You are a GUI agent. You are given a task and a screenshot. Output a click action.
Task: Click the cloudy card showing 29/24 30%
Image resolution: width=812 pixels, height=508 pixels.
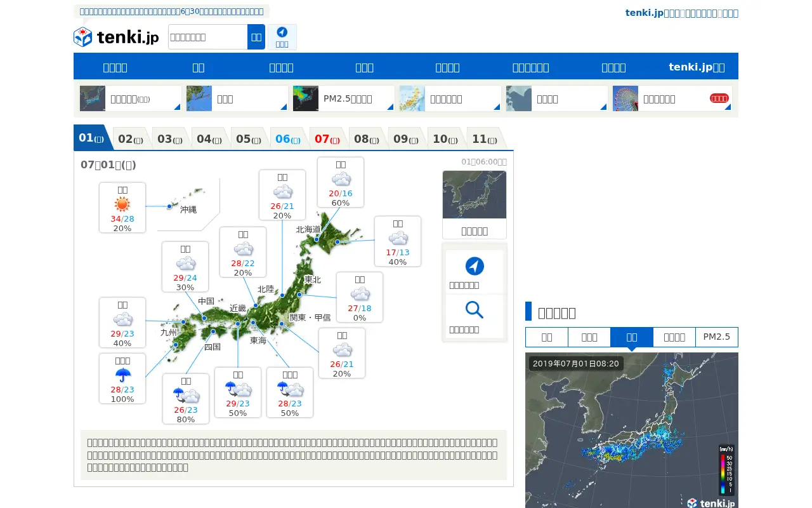pyautogui.click(x=185, y=267)
